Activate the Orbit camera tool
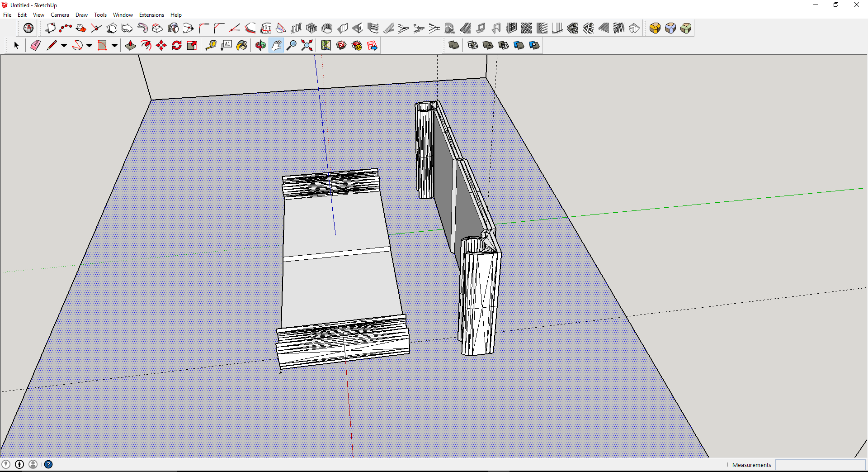 260,45
